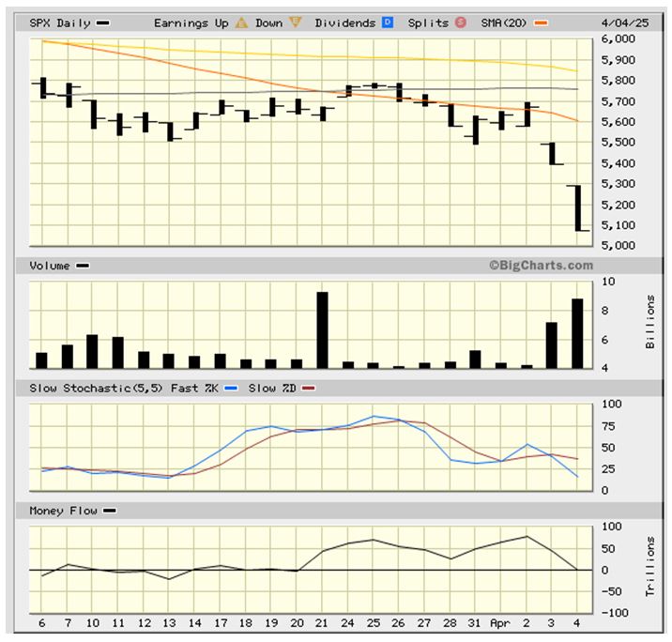This screenshot has height=642, width=672.
Task: Click the "Splits" legend text
Action: coord(428,23)
